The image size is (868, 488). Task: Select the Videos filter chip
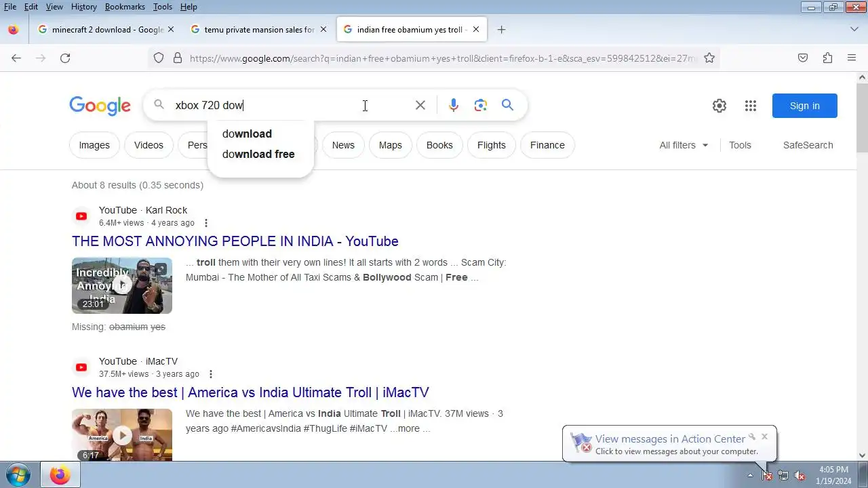[149, 145]
